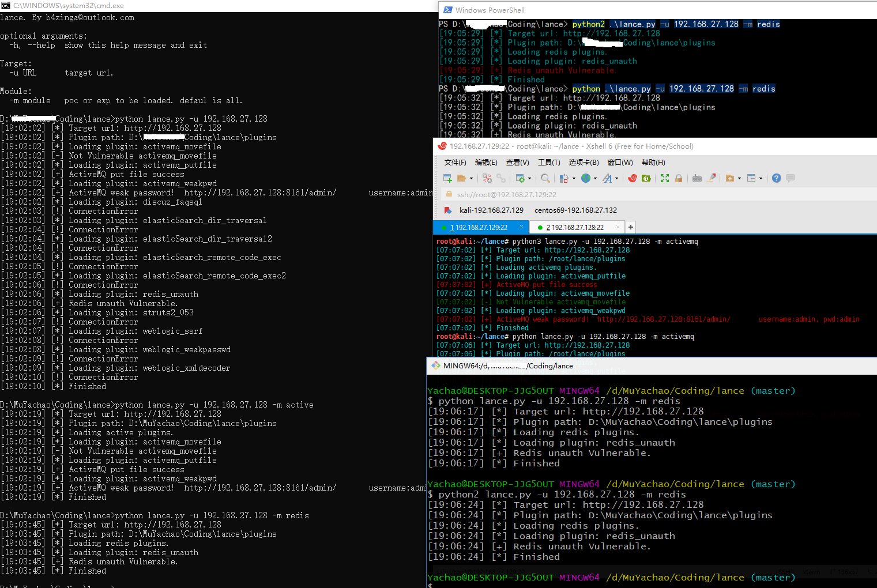Click the padlock icon in Xshell address bar
Viewport: 877px width, 588px height.
(449, 194)
